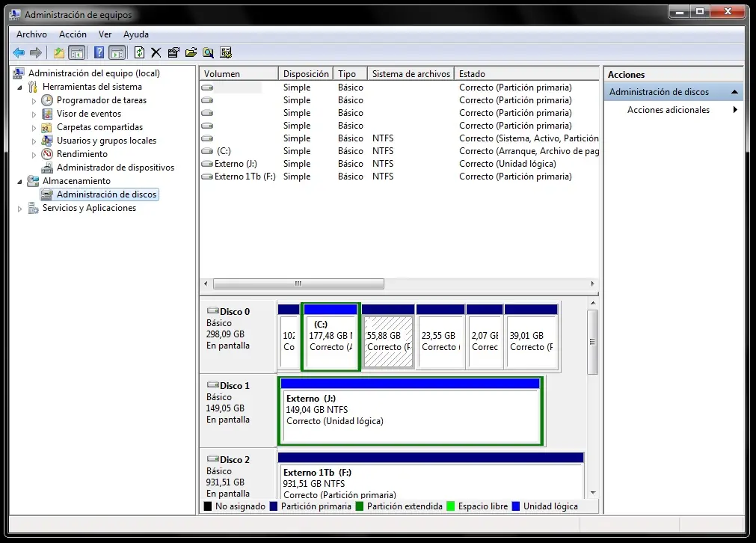The width and height of the screenshot is (756, 543).
Task: Go up one level with folder icon
Action: (x=59, y=52)
